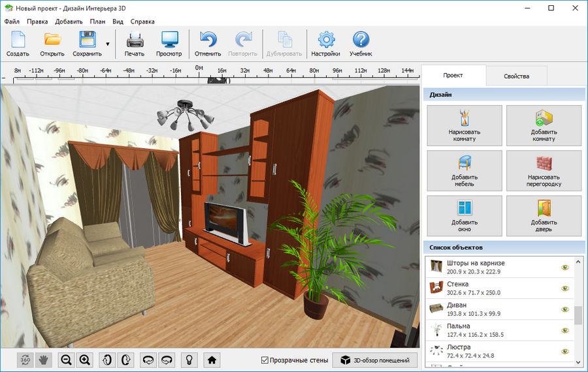Toggle the Прозрачные стены checkbox
The height and width of the screenshot is (372, 588).
click(265, 360)
